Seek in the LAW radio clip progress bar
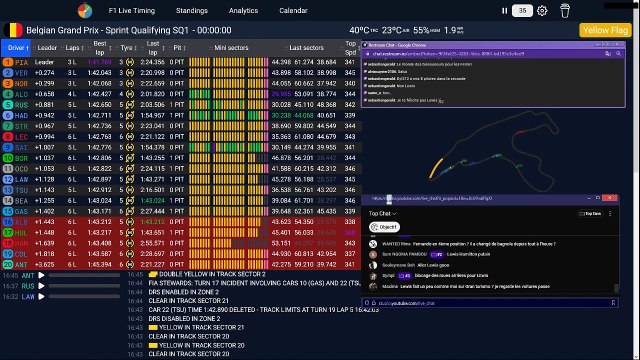 [x=84, y=297]
